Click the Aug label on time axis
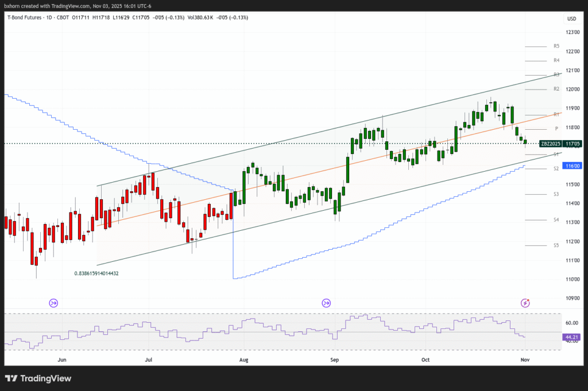Image resolution: width=588 pixels, height=391 pixels. [243, 360]
